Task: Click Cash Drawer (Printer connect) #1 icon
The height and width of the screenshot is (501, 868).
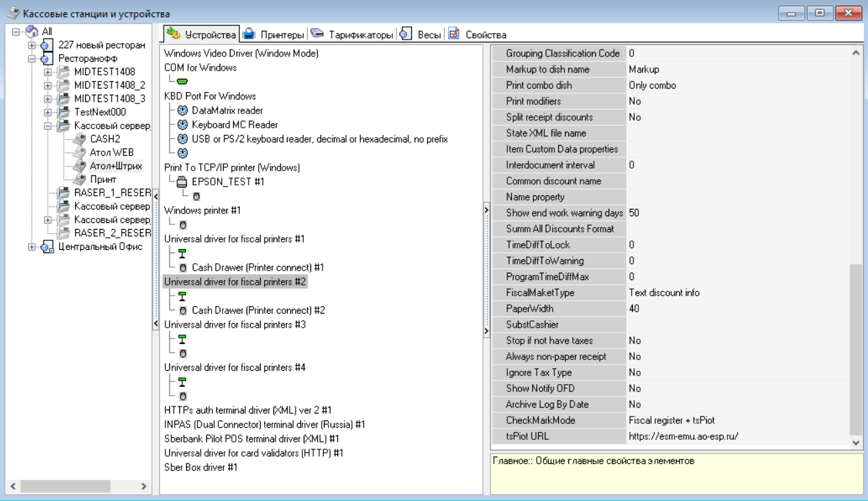Action: tap(183, 268)
